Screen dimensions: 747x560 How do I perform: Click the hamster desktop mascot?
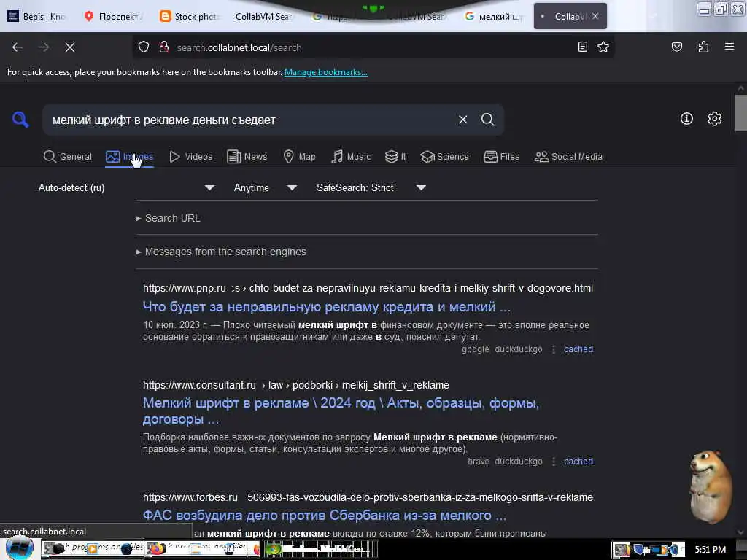(711, 486)
